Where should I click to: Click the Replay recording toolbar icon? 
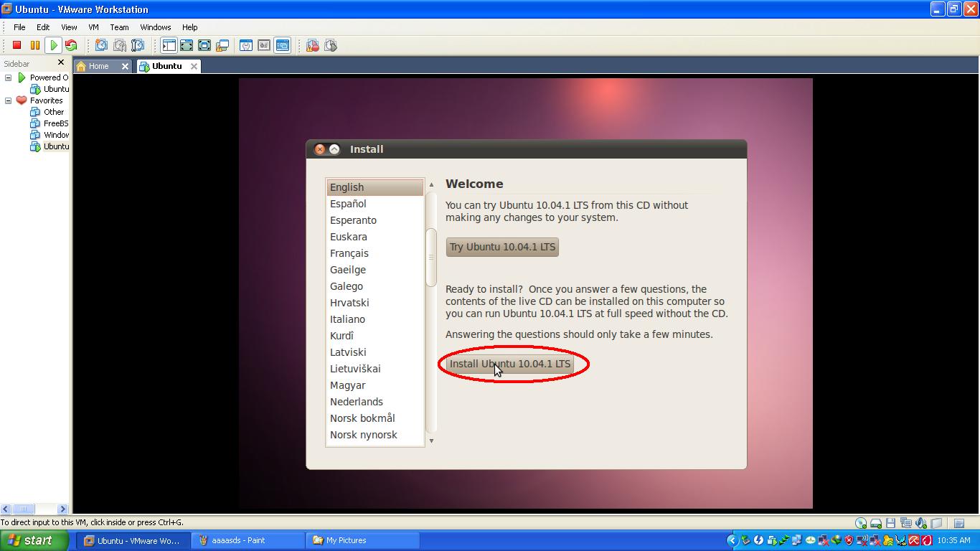(331, 45)
